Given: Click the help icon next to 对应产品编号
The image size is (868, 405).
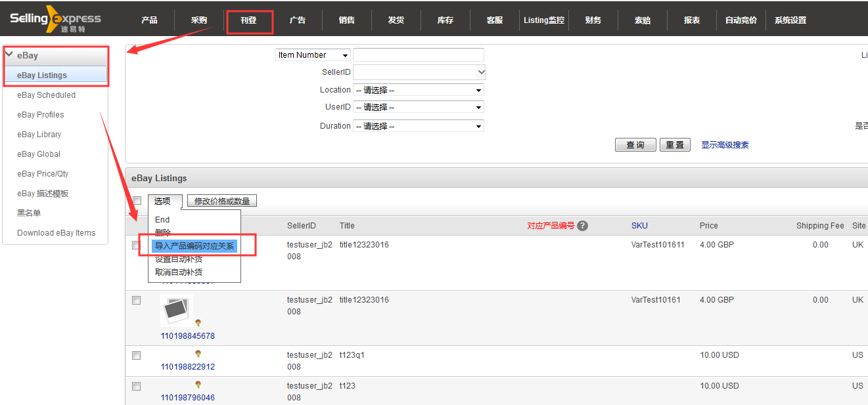Looking at the screenshot, I should pyautogui.click(x=582, y=226).
